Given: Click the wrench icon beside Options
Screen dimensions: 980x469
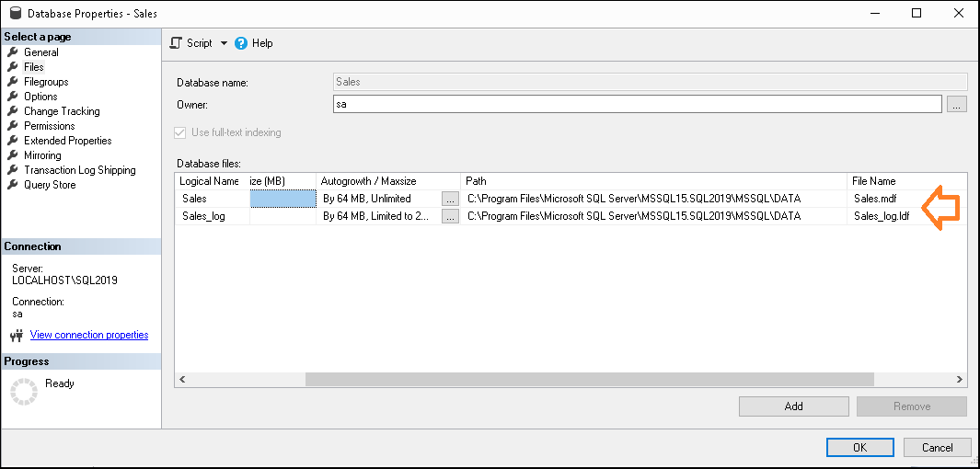Looking at the screenshot, I should (x=13, y=97).
